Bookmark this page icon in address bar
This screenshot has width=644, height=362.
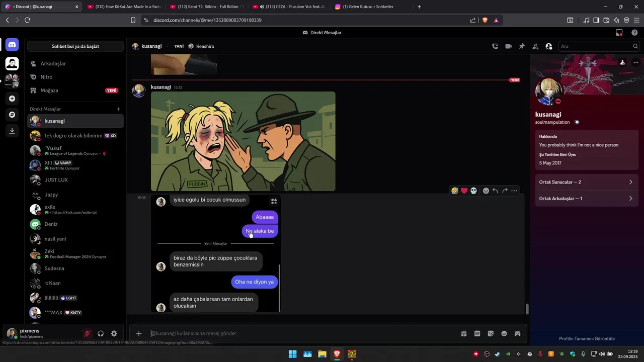[x=133, y=20]
